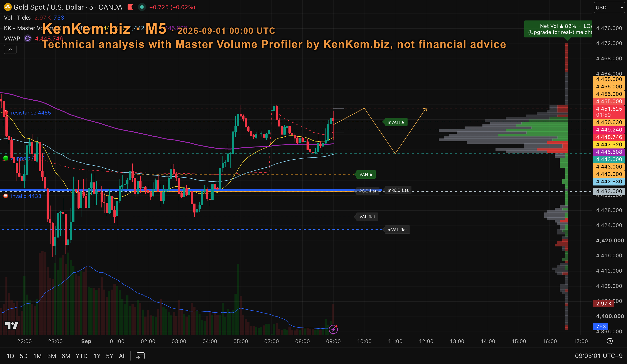
Task: Click the Sep date label on time axis
Action: click(x=86, y=341)
